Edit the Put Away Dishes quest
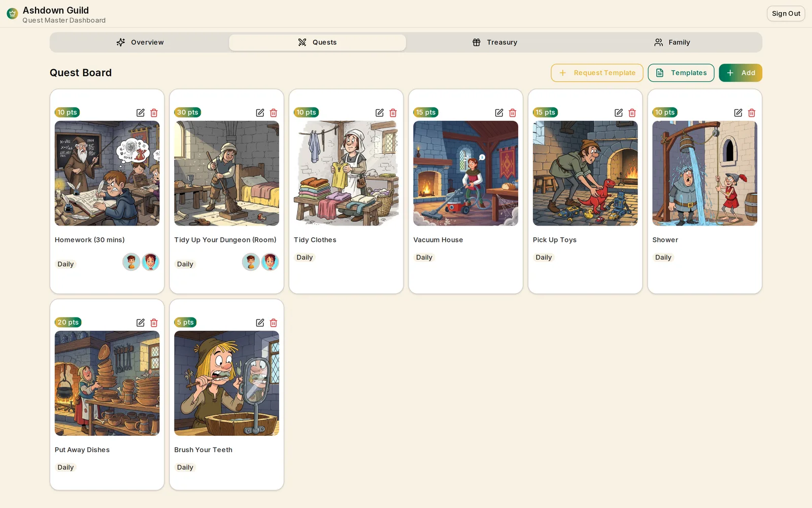Image resolution: width=812 pixels, height=508 pixels. point(141,323)
